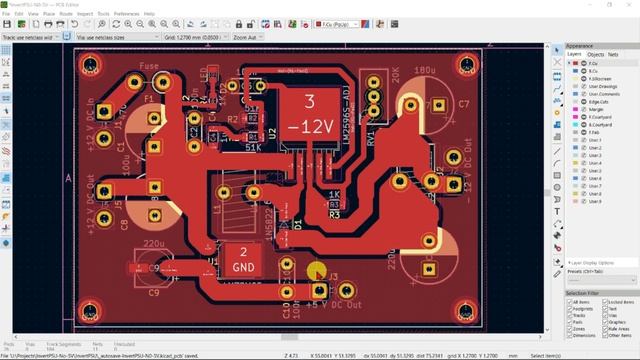The height and width of the screenshot is (360, 640).
Task: Open Find tool with magnifier icon
Action: (102, 24)
